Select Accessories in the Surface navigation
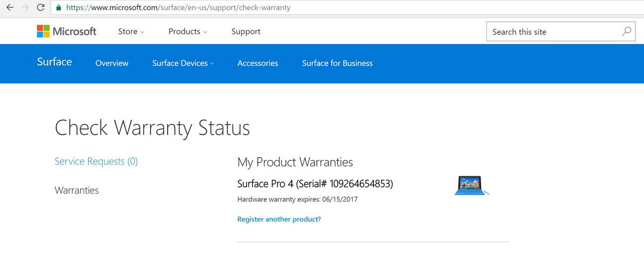 (257, 63)
